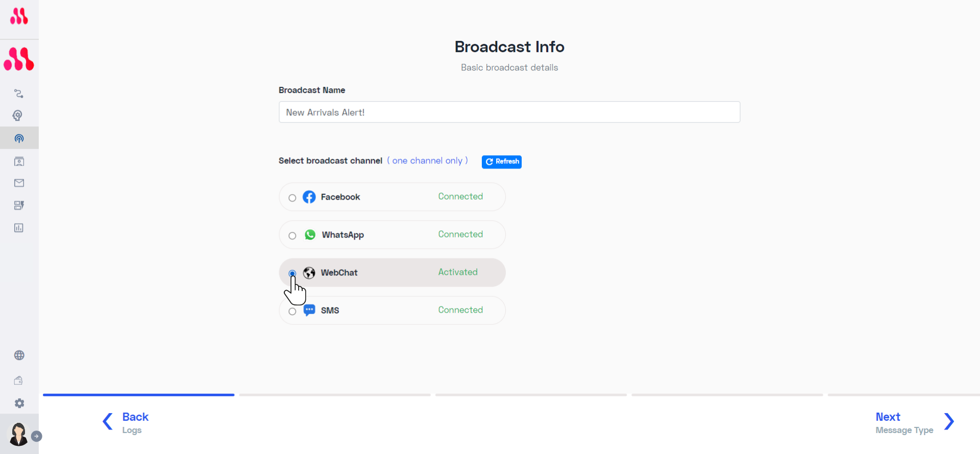Click the SMS chat bubble icon
The width and height of the screenshot is (980, 454).
coord(309,310)
